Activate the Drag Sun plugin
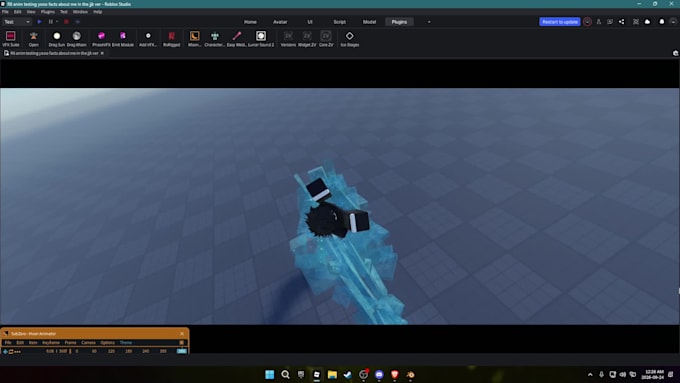This screenshot has width=680, height=383. [57, 38]
